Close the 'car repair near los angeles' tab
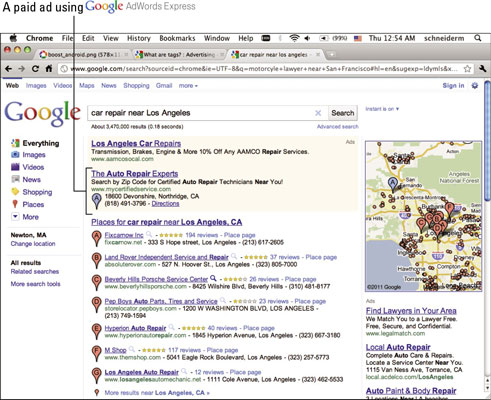The height and width of the screenshot is (400, 491). (x=318, y=54)
